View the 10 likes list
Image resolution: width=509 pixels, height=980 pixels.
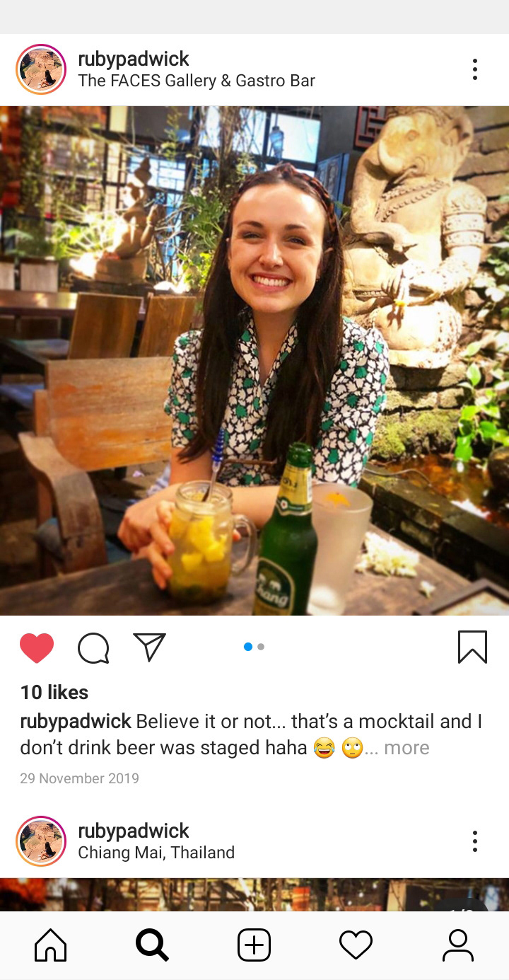point(54,693)
